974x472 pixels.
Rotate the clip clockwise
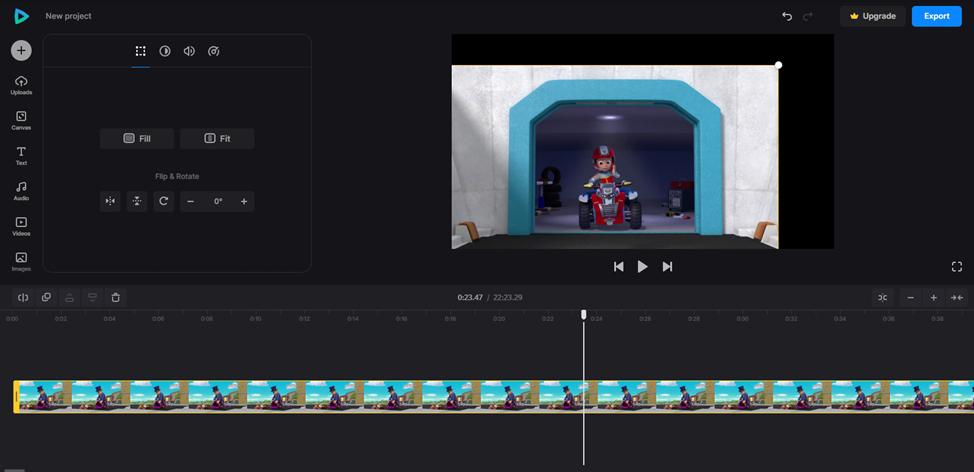pyautogui.click(x=163, y=201)
